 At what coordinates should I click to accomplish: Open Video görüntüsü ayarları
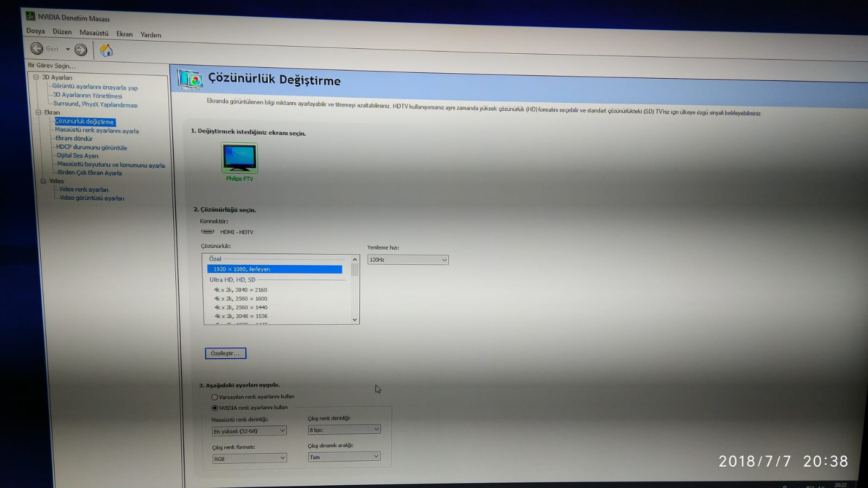tap(92, 198)
